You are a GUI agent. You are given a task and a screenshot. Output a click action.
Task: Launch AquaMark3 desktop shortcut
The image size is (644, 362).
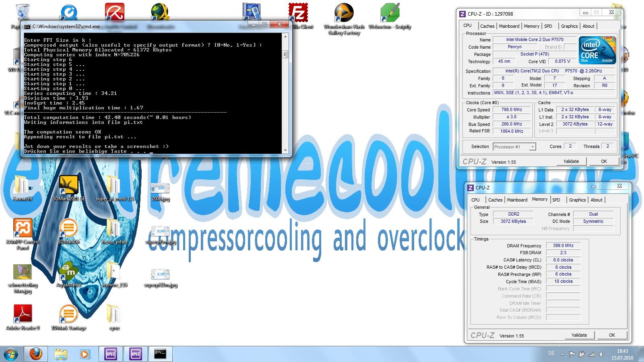click(x=69, y=274)
